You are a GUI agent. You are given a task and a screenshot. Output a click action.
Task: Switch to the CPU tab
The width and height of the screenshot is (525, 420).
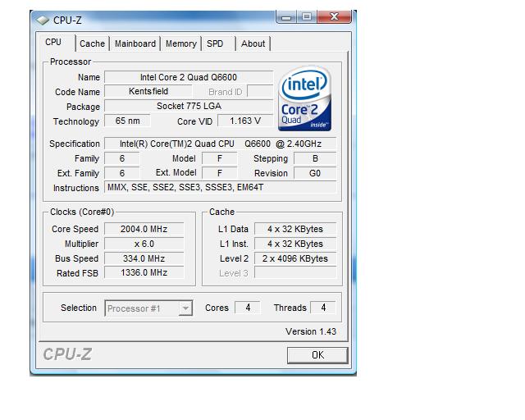click(56, 43)
